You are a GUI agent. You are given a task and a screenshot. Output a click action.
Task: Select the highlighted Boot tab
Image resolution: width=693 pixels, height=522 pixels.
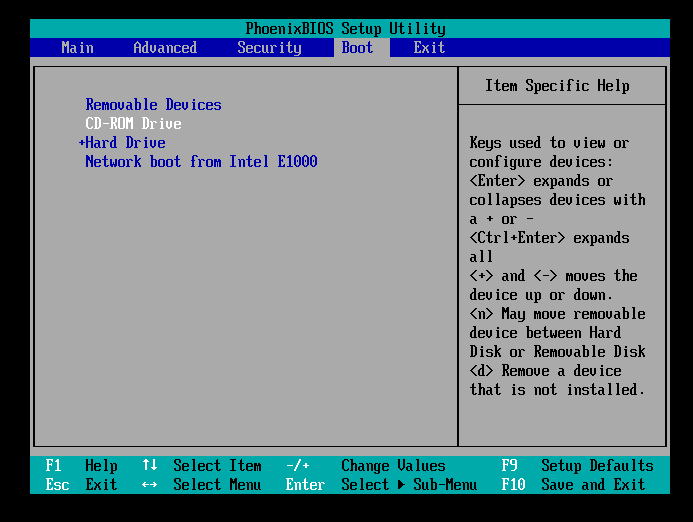(x=357, y=48)
